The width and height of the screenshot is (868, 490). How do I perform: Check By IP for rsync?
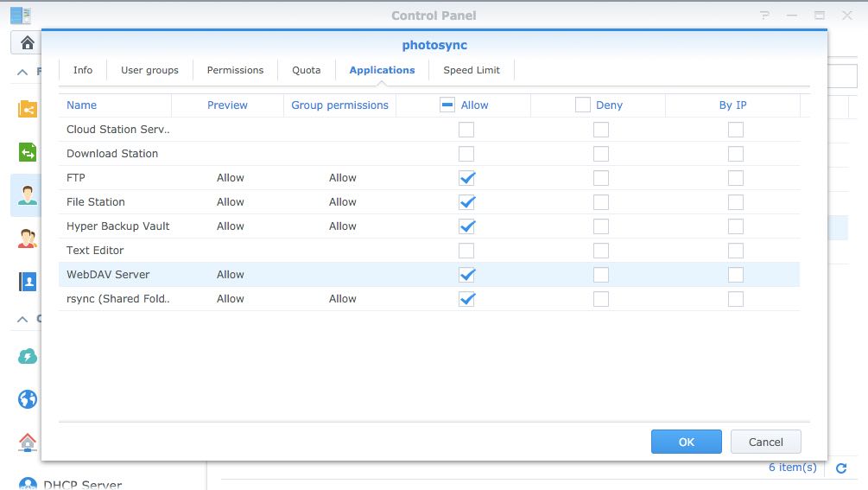pyautogui.click(x=735, y=299)
